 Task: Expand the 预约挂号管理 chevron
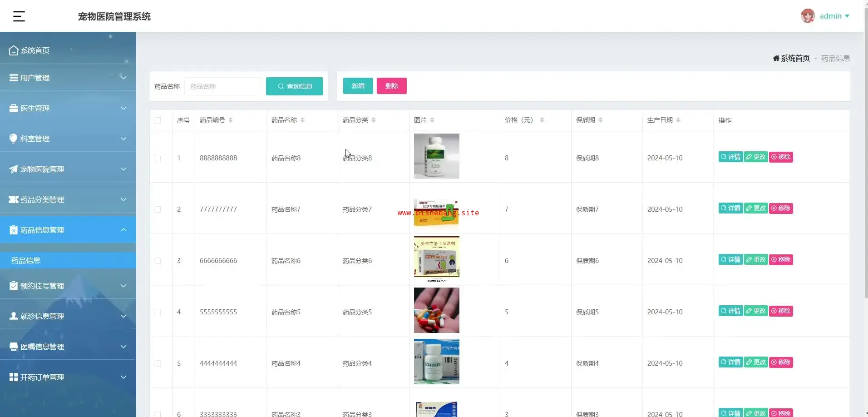pos(123,286)
